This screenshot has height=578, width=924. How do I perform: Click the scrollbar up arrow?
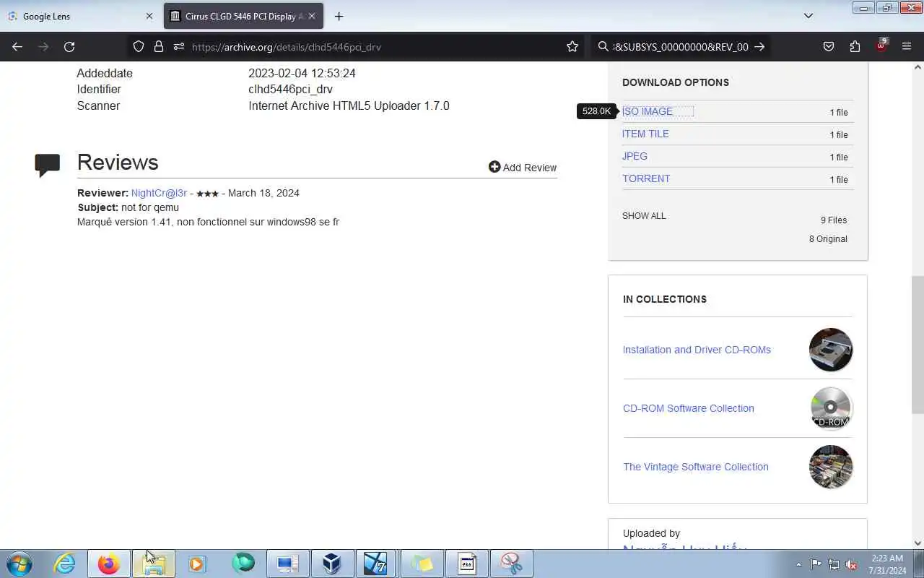(x=918, y=67)
